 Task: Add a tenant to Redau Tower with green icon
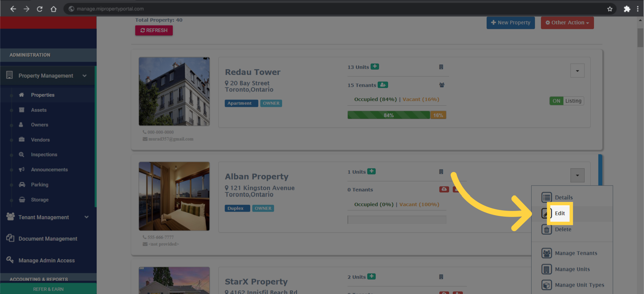click(383, 85)
